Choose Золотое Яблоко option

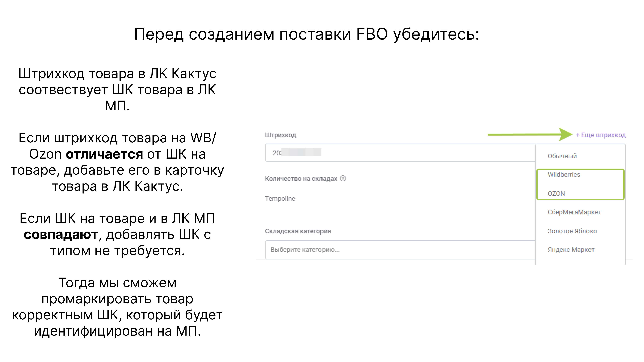[x=572, y=231]
